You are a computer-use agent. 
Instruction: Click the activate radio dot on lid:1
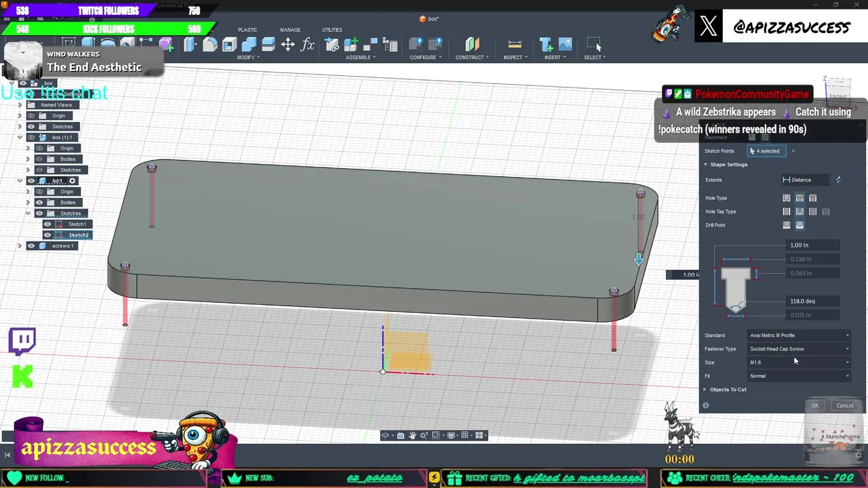tap(72, 181)
